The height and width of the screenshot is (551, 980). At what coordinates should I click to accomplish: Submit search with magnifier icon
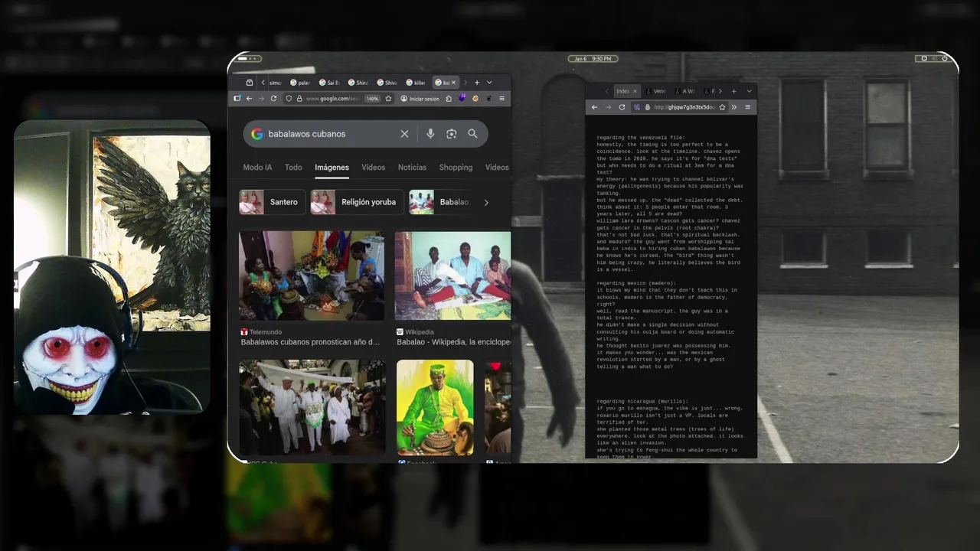pyautogui.click(x=472, y=134)
